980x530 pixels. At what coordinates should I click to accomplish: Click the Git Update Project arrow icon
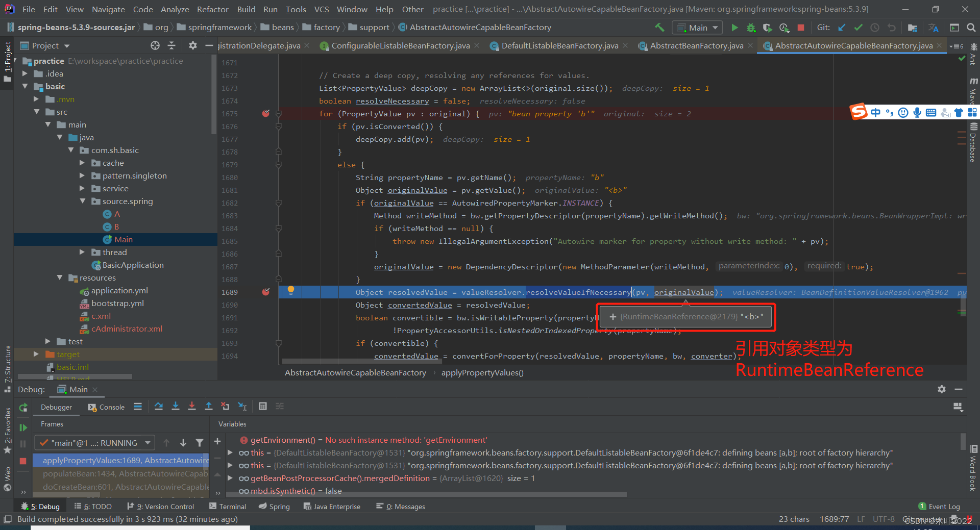pos(842,28)
